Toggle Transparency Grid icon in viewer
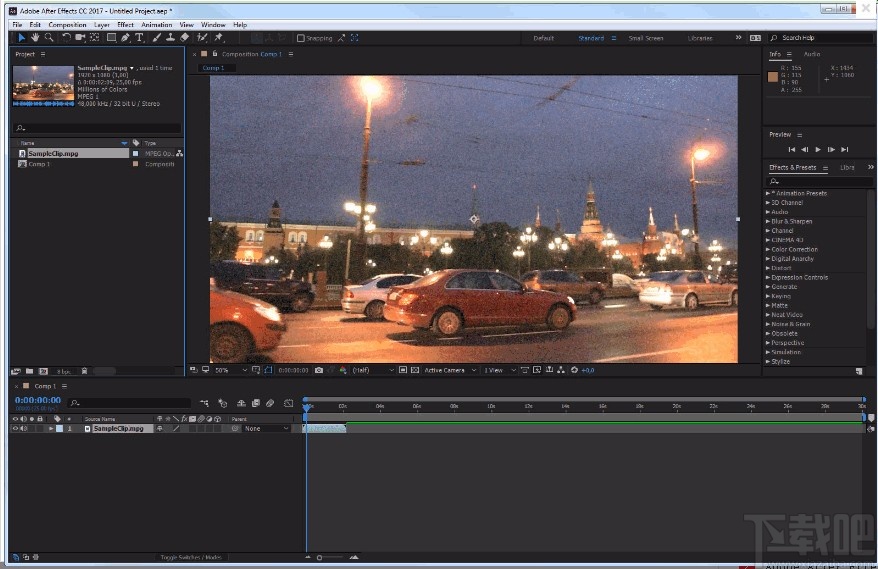Viewport: 878px width, 569px height. pyautogui.click(x=415, y=370)
